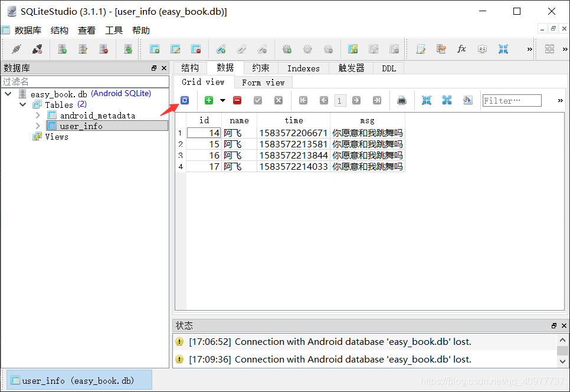
Task: Open the 工具 menu
Action: (113, 30)
